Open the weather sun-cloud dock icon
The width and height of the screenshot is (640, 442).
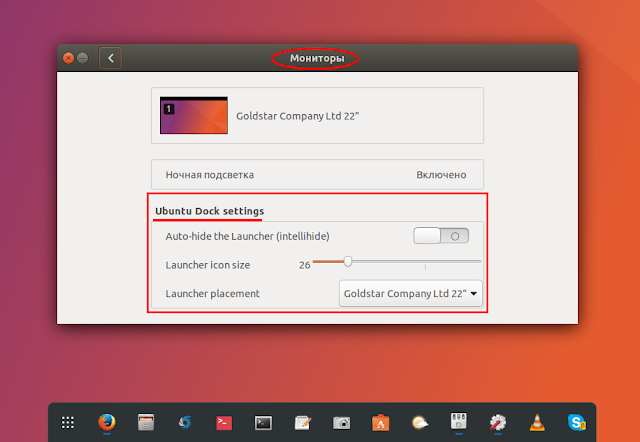pyautogui.click(x=420, y=423)
